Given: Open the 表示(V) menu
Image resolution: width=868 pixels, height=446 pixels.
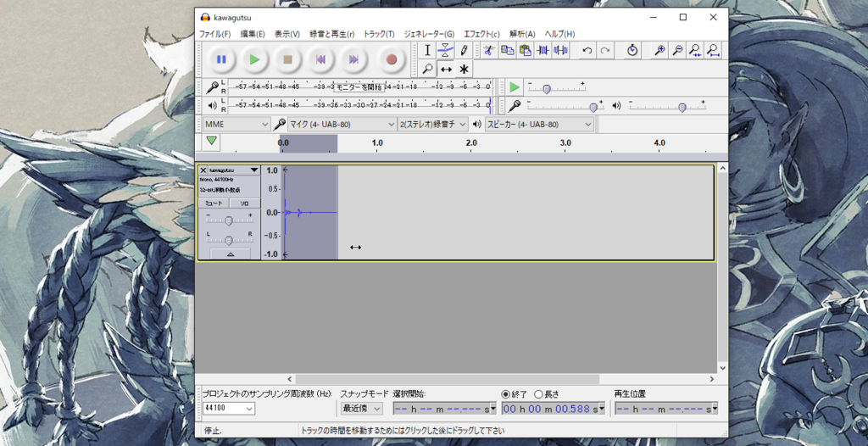Looking at the screenshot, I should pyautogui.click(x=287, y=34).
